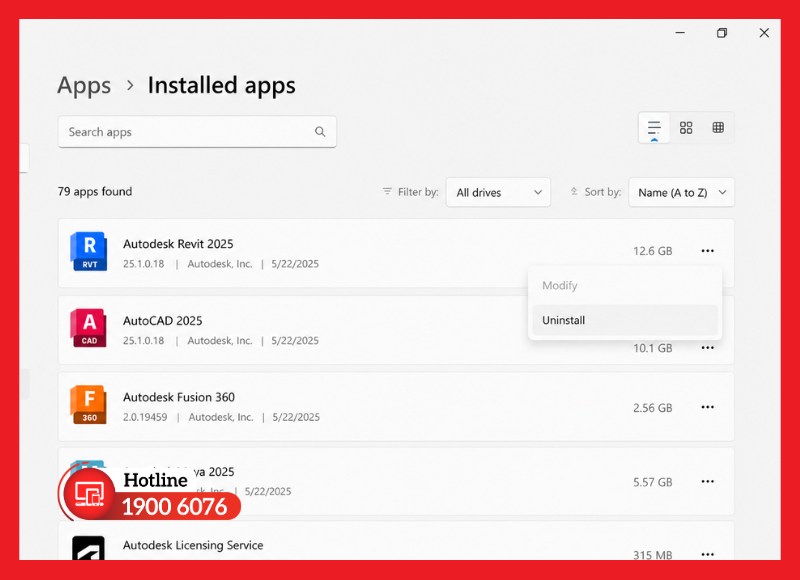Switch to list view layout
Viewport: 800px width, 580px height.
click(654, 128)
